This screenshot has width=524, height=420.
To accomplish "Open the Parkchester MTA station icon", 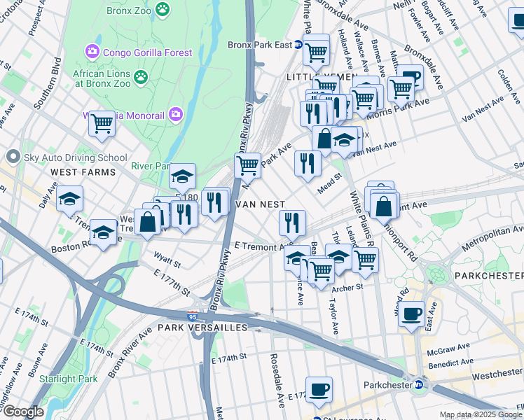I will pyautogui.click(x=418, y=385).
